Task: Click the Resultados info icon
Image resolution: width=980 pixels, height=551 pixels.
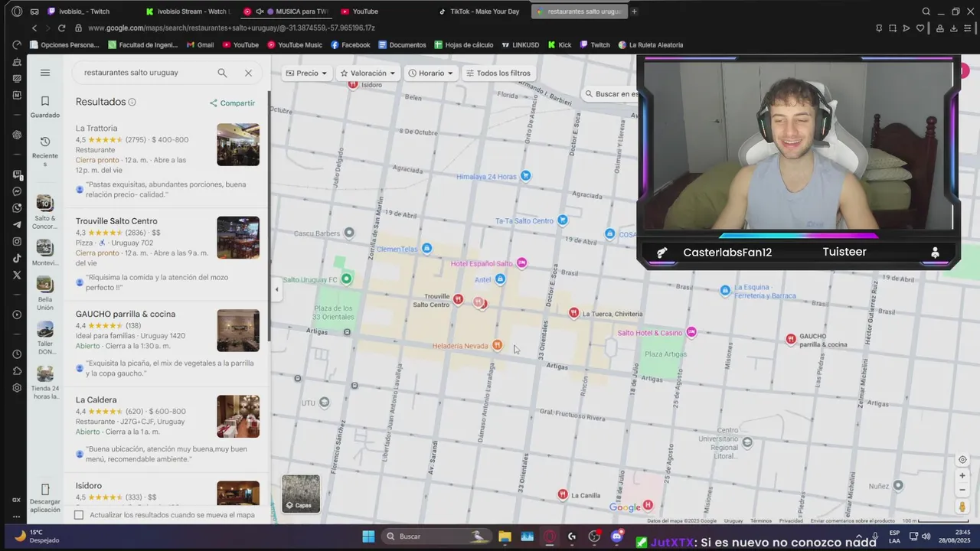Action: 132,102
